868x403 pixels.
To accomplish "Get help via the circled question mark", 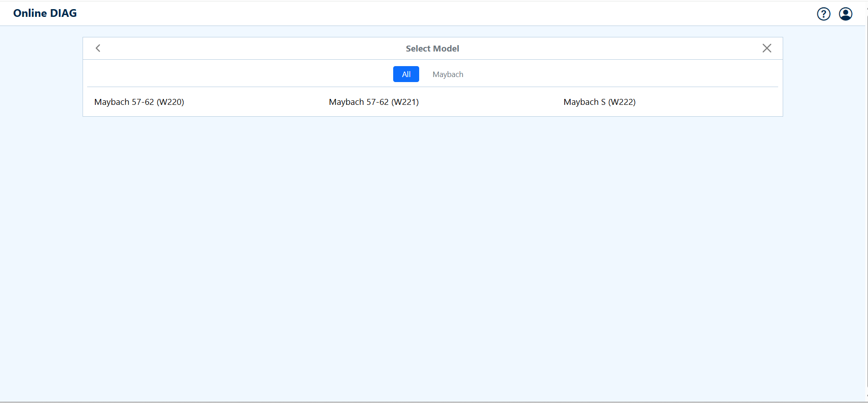I will coord(823,14).
